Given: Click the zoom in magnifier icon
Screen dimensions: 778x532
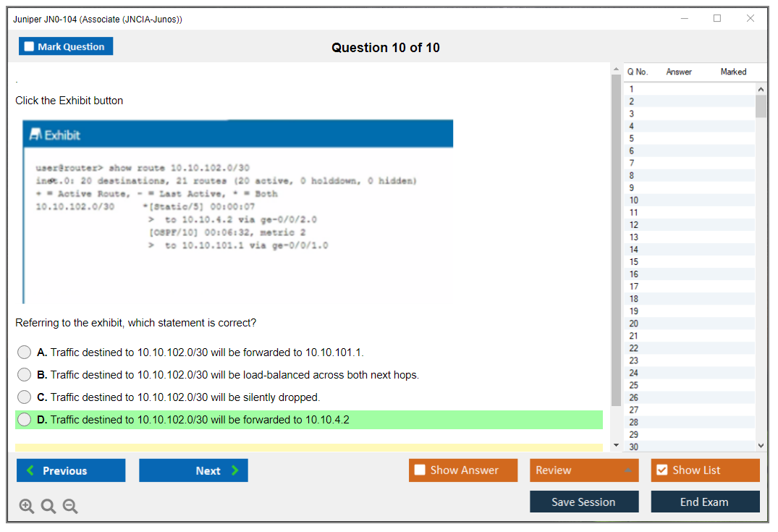Looking at the screenshot, I should (27, 507).
